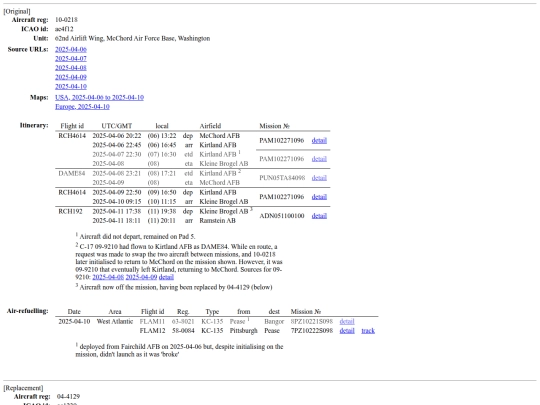This screenshot has width=540, height=405.
Task: Open the FLAM12 track link
Action: tap(368, 331)
